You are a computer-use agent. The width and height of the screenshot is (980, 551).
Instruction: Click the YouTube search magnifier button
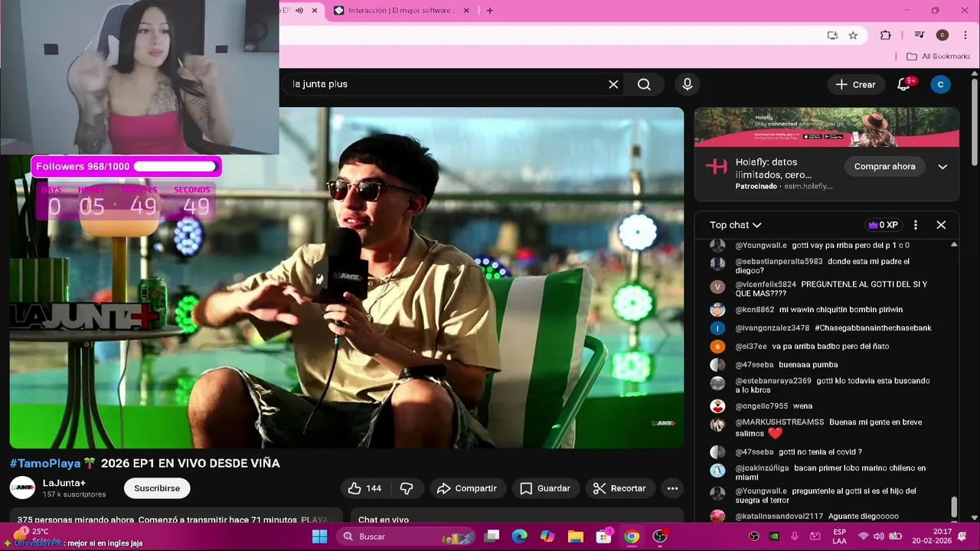644,84
